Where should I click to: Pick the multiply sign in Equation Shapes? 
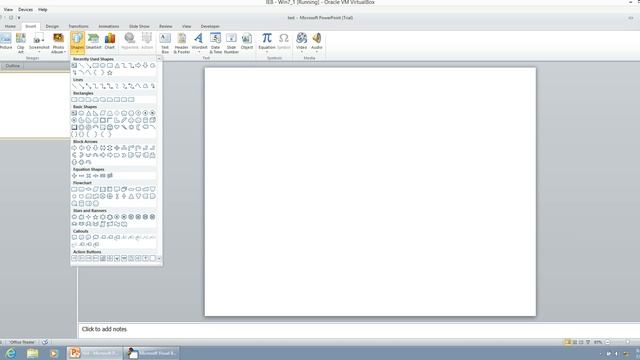tap(88, 176)
